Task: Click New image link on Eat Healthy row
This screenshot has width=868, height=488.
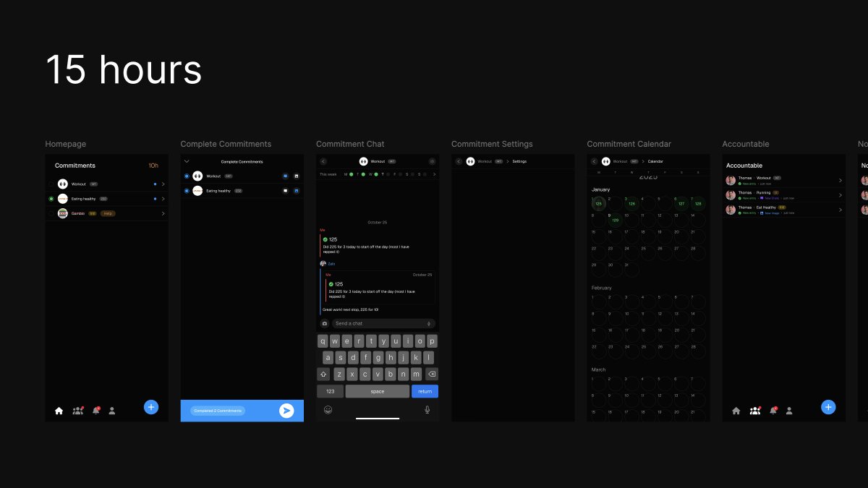Action: [769, 213]
